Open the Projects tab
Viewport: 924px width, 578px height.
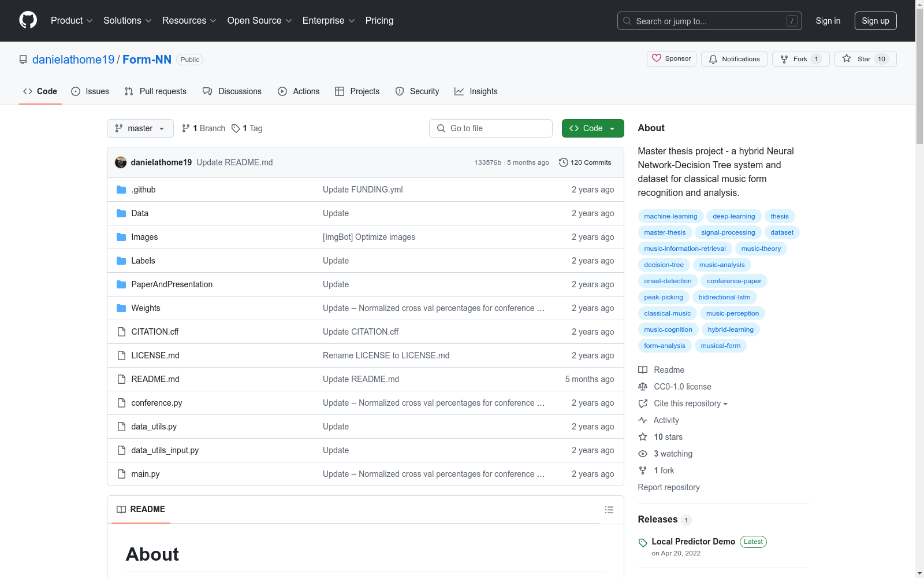click(357, 91)
